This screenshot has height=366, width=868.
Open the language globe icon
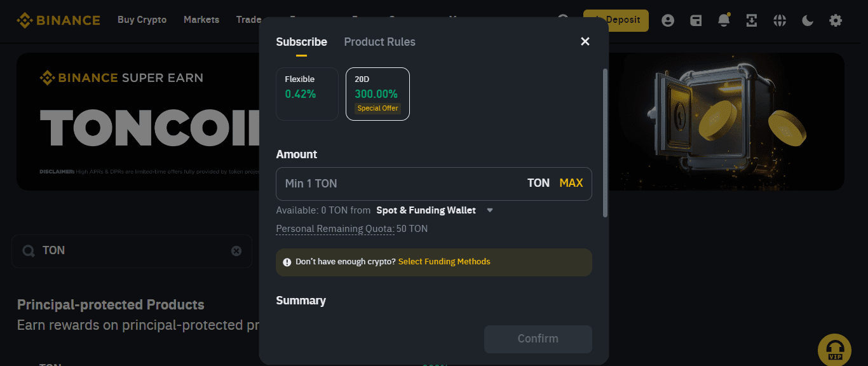click(780, 20)
